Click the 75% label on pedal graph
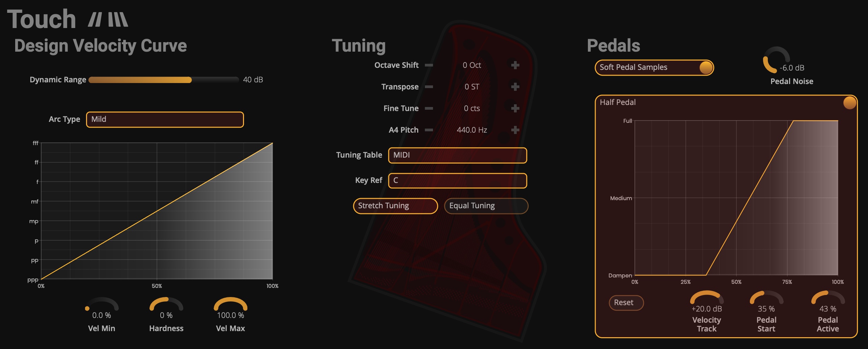The image size is (868, 349). pos(787,282)
